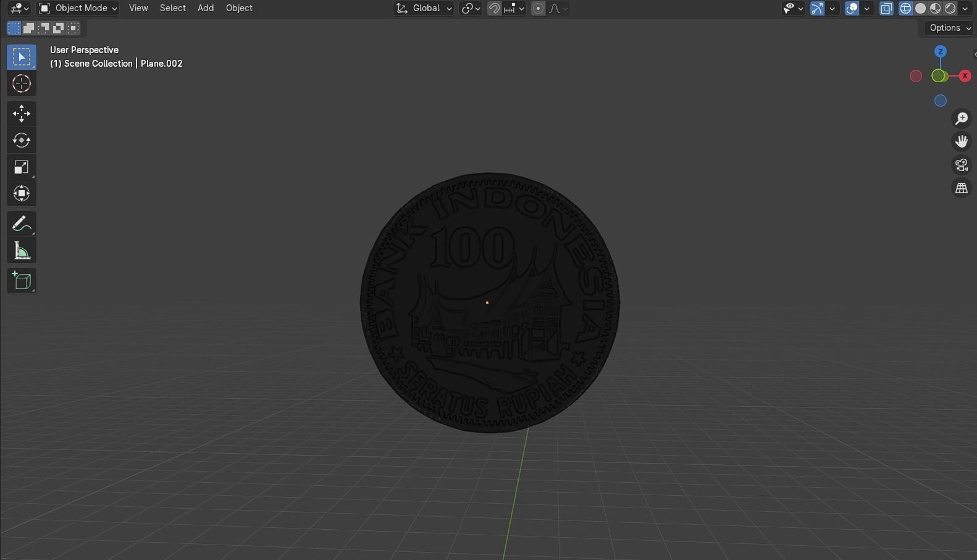This screenshot has width=977, height=560.
Task: Open the Object Mode dropdown
Action: point(77,8)
